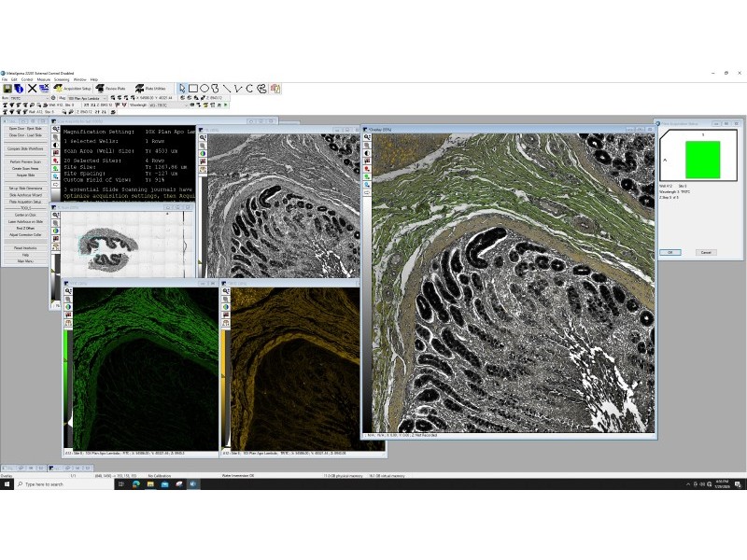Click the Laser Autofocus on Slide button
The height and width of the screenshot is (560, 747).
pyautogui.click(x=26, y=222)
